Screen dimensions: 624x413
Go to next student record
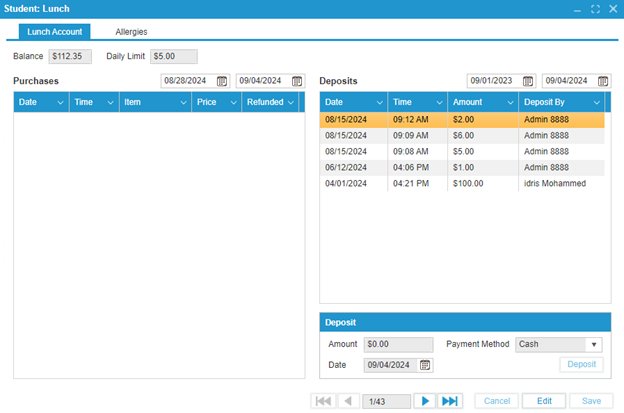(425, 401)
